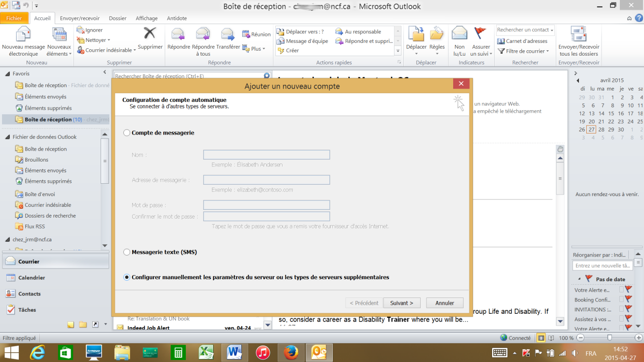Click Rechercher un contact field
The height and width of the screenshot is (362, 644).
(x=525, y=30)
